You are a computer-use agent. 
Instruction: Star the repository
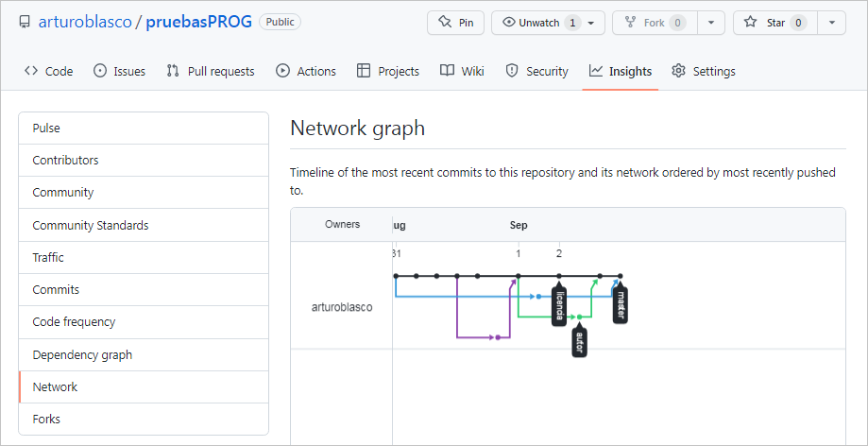pyautogui.click(x=775, y=23)
